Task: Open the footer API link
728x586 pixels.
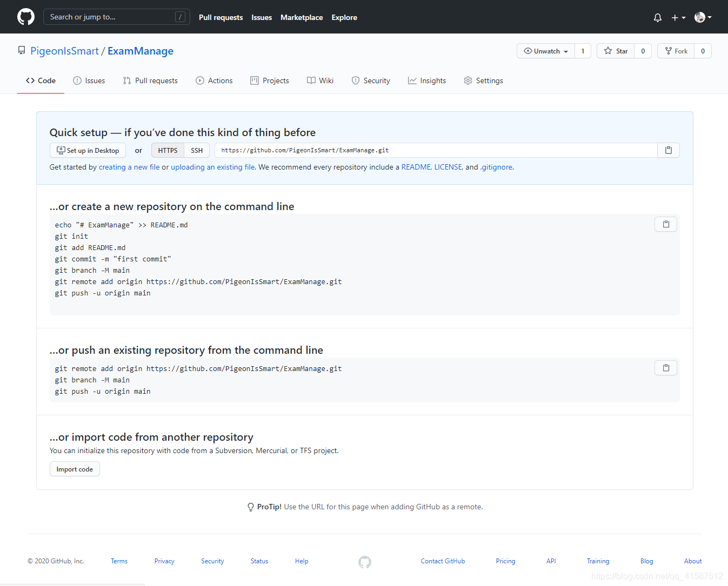Action: pos(551,561)
